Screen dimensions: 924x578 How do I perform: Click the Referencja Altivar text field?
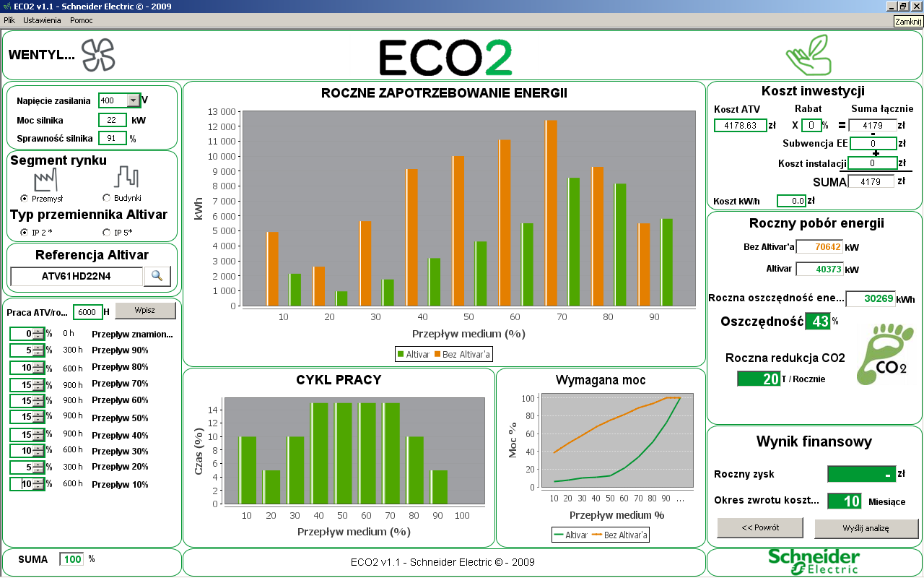point(77,276)
